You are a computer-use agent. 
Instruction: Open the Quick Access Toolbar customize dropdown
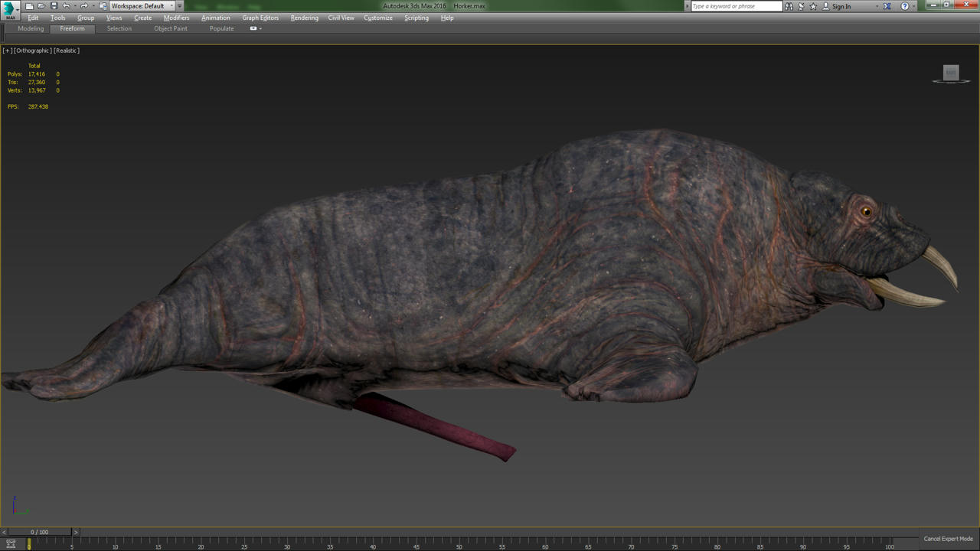click(x=180, y=6)
